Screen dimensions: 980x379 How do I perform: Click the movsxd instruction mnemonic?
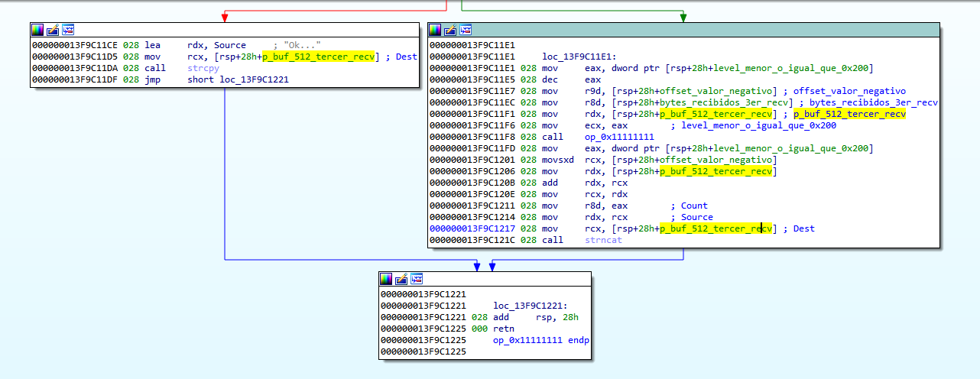(x=558, y=160)
